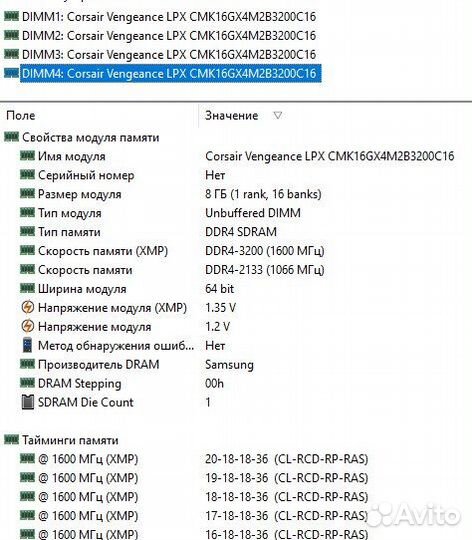Sort by the Значение column header
472x540 pixels.
coord(231,116)
